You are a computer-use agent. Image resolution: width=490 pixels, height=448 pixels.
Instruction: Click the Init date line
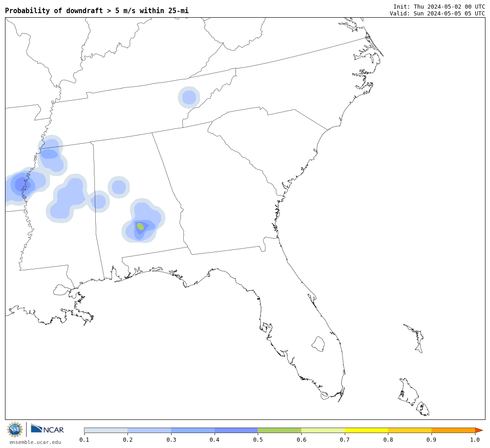tap(439, 6)
